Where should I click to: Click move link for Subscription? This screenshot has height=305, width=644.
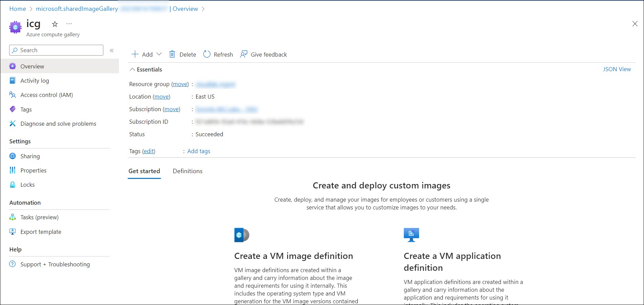(171, 109)
